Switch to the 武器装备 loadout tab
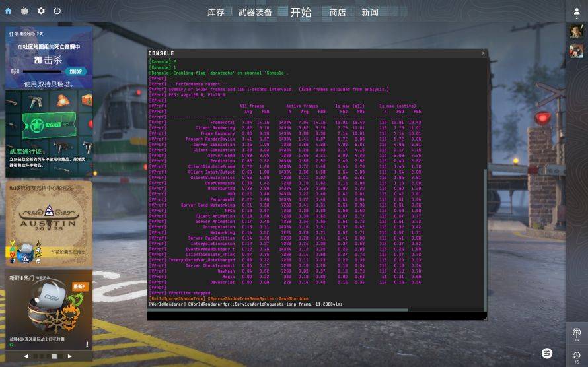 [x=254, y=12]
